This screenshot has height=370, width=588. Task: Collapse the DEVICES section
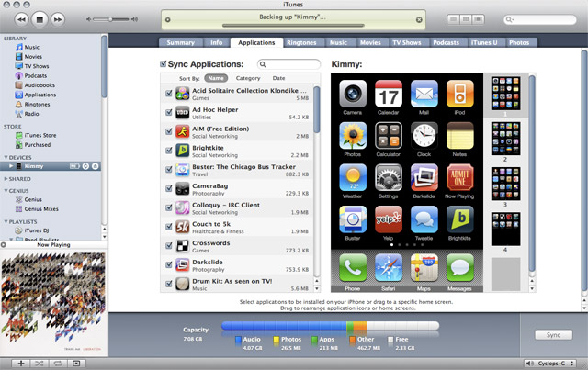click(x=6, y=157)
